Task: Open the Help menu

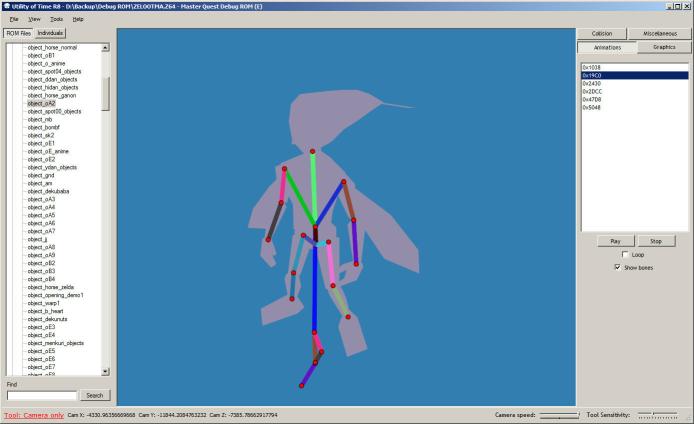Action: [78, 19]
